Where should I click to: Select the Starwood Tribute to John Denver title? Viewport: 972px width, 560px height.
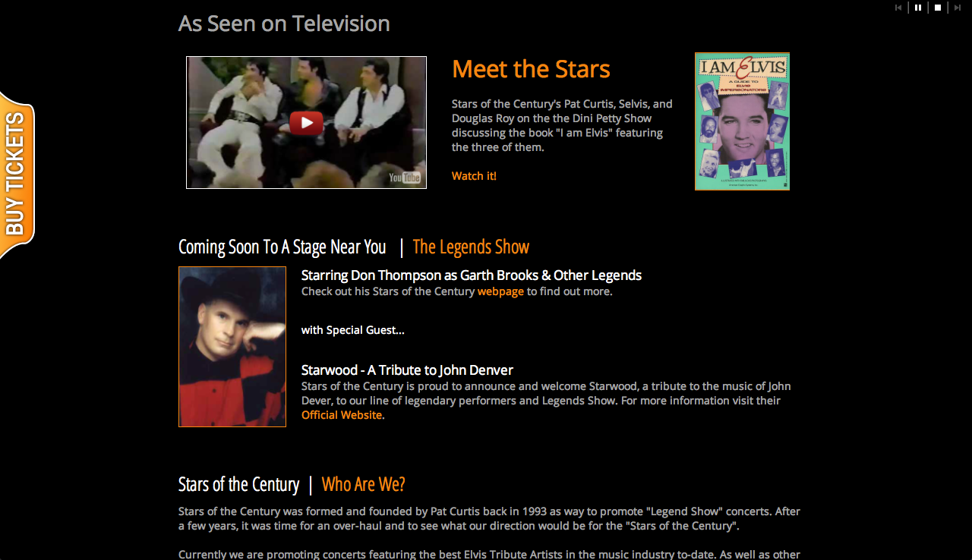pos(407,370)
